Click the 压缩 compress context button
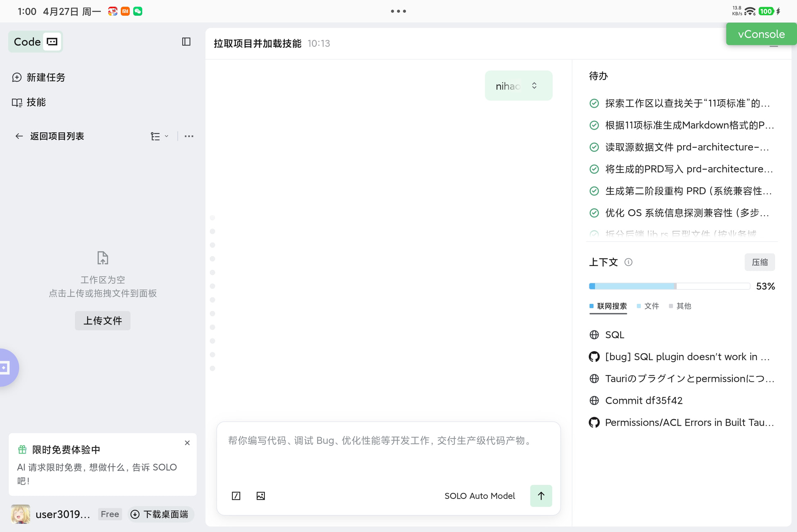797x532 pixels. [760, 262]
